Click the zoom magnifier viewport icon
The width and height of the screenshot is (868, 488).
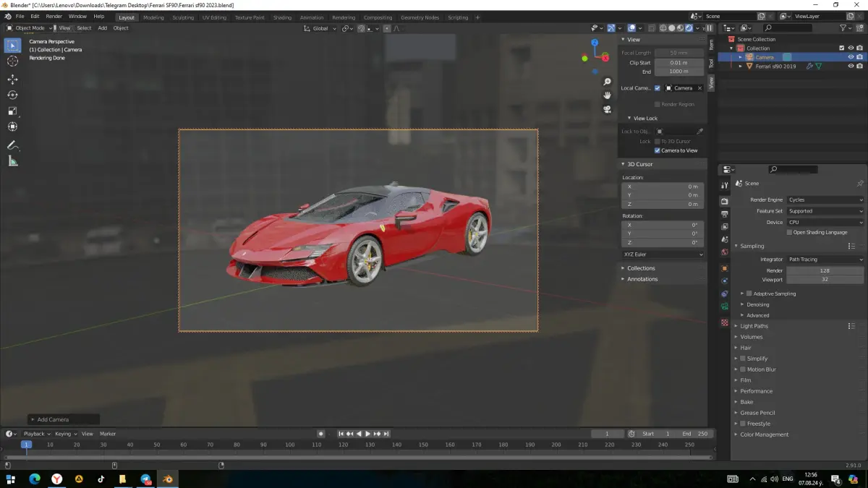[x=608, y=82]
